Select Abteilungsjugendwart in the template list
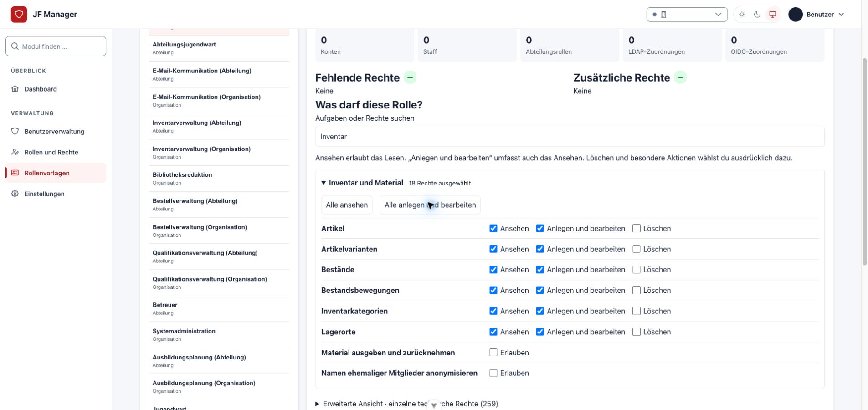Image resolution: width=868 pixels, height=410 pixels. click(219, 48)
